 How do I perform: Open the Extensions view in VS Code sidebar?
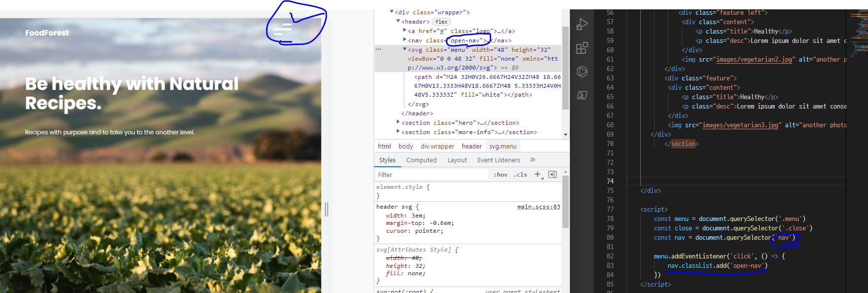(x=582, y=48)
